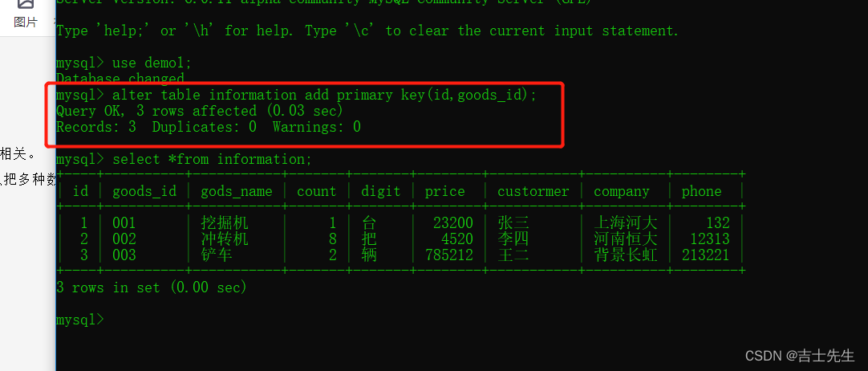Click the 'custormer' column header
This screenshot has width=868, height=371.
pyautogui.click(x=533, y=192)
